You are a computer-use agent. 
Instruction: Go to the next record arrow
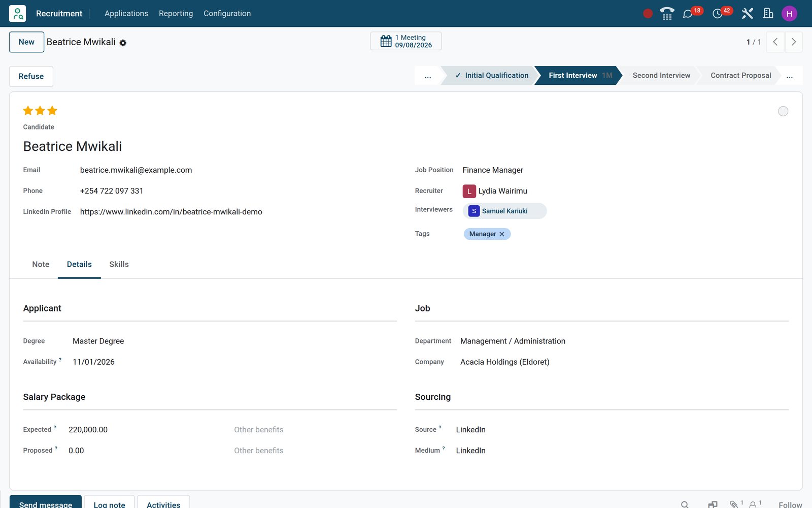(794, 42)
